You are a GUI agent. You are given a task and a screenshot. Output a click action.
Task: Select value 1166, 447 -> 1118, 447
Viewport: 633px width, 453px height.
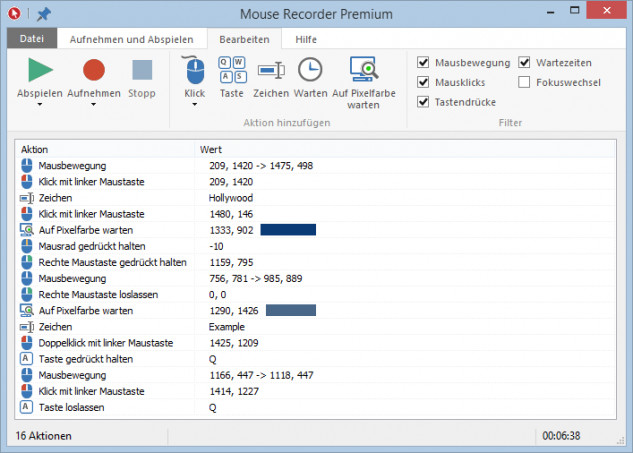[x=261, y=375]
